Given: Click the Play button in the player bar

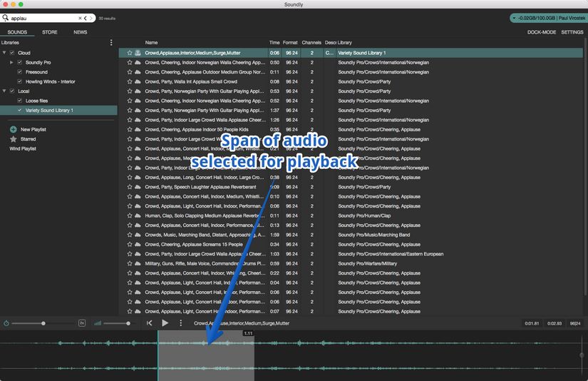Looking at the screenshot, I should coord(165,323).
